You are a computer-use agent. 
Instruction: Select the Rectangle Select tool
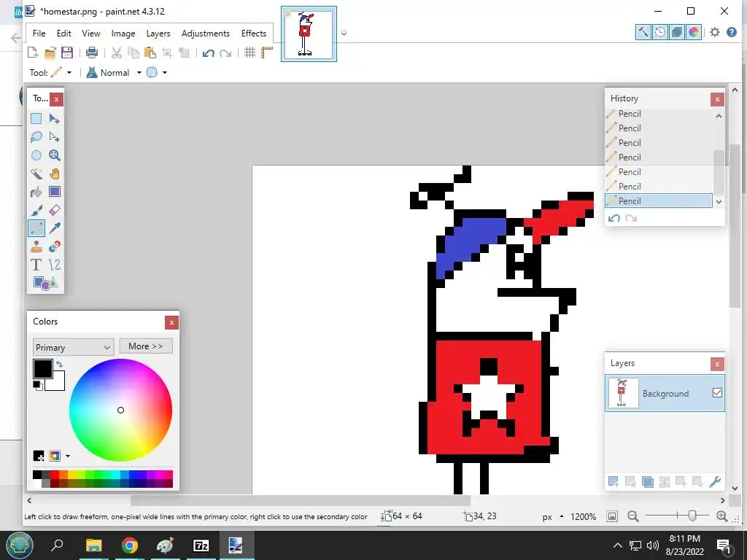(x=36, y=119)
